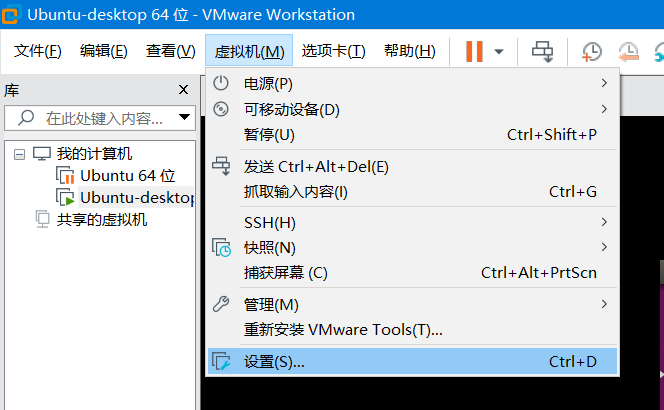The width and height of the screenshot is (664, 410).
Task: Click the arrow chevron on 快照(N) row
Action: tap(604, 247)
